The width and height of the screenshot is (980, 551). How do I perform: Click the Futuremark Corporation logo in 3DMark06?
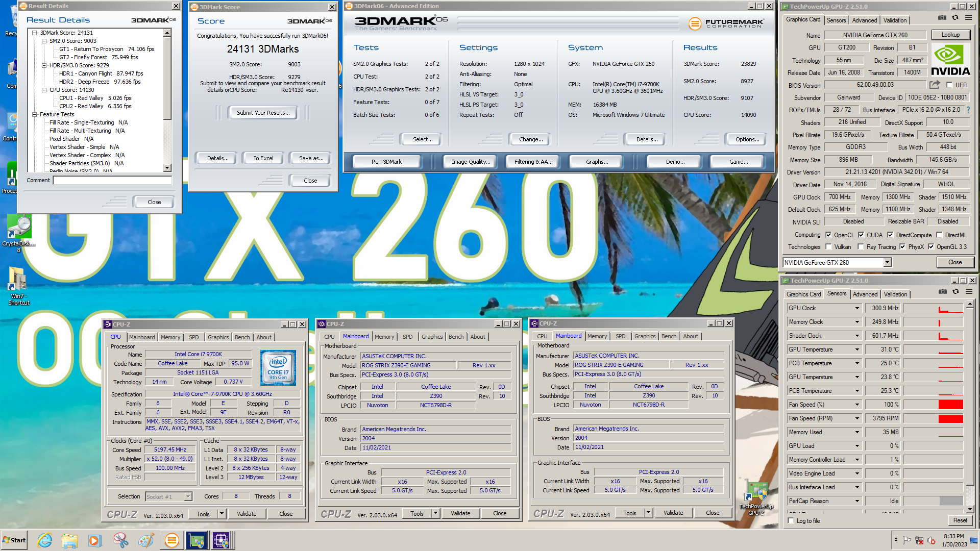click(726, 23)
